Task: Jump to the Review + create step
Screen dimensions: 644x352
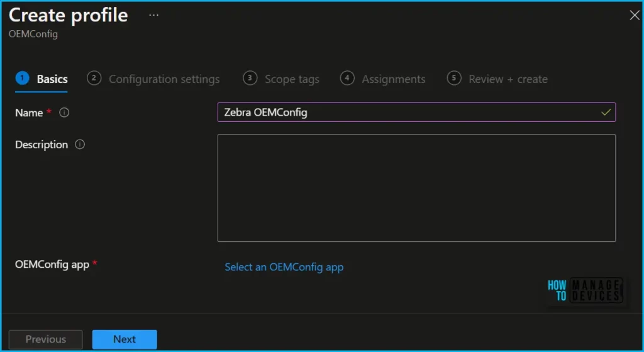Action: click(x=497, y=79)
